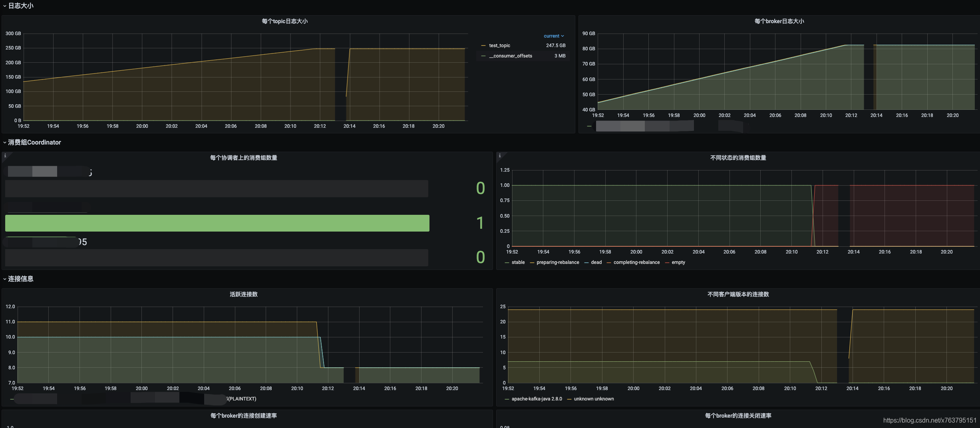Toggle the test_topic series in the legend

tap(499, 46)
